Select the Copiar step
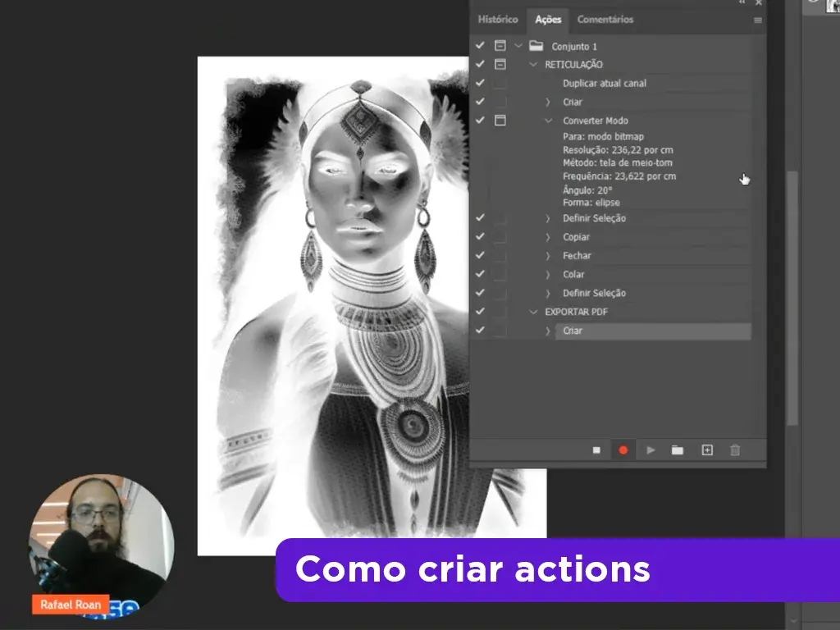The image size is (840, 630). [x=577, y=237]
